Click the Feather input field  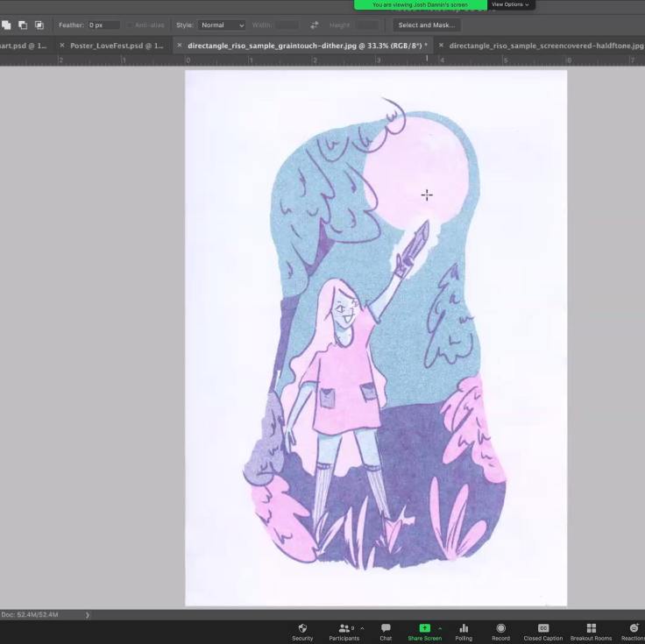pos(103,25)
